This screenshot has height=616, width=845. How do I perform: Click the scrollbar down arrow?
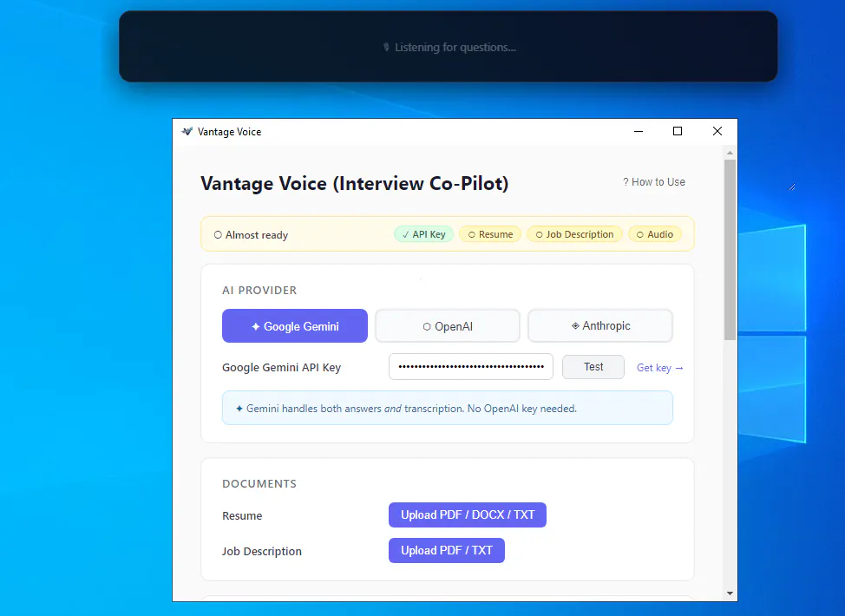tap(730, 593)
